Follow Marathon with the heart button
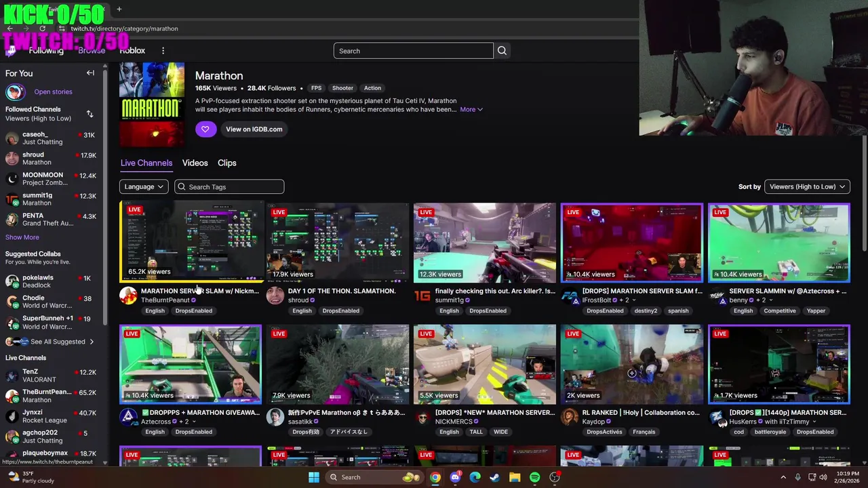Viewport: 868px width, 488px height. (x=205, y=129)
